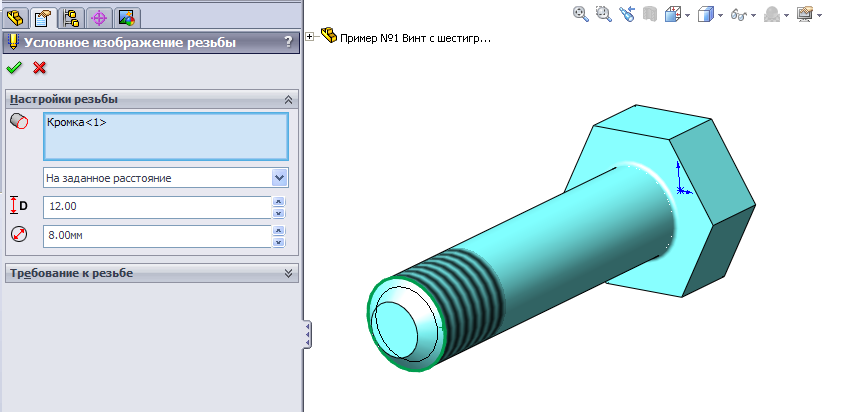Open the DimXpertManager crosshair tab
Viewport: 857px width, 412px height.
click(99, 18)
